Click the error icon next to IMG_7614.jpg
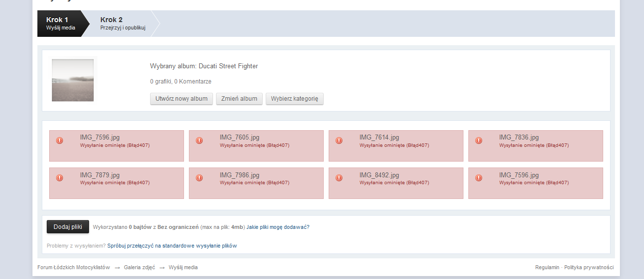Image resolution: width=644 pixels, height=279 pixels. tap(339, 140)
